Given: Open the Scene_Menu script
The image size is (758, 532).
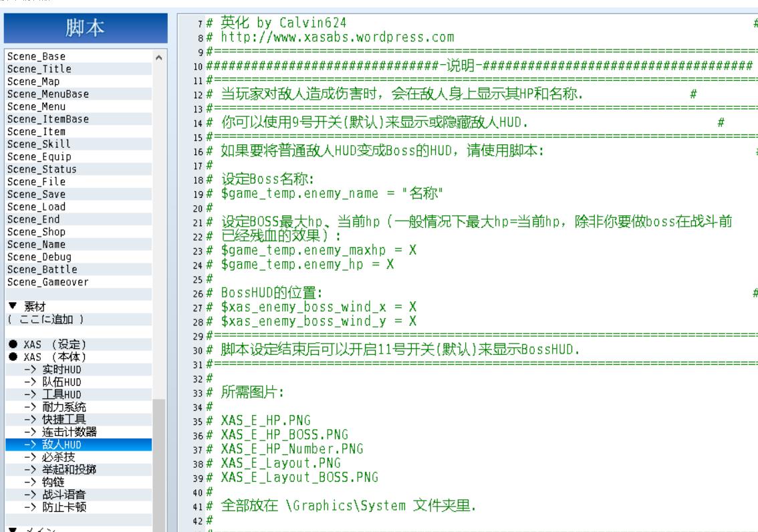Looking at the screenshot, I should click(x=78, y=107).
